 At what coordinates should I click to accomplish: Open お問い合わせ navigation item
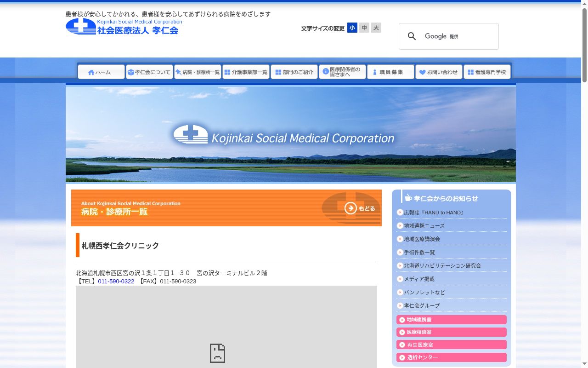tap(439, 72)
